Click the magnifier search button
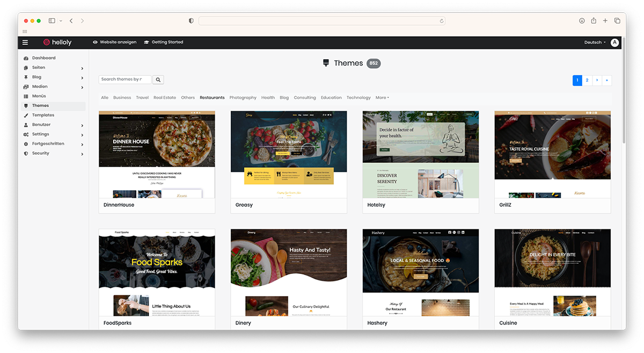The height and width of the screenshot is (353, 644). (x=158, y=80)
